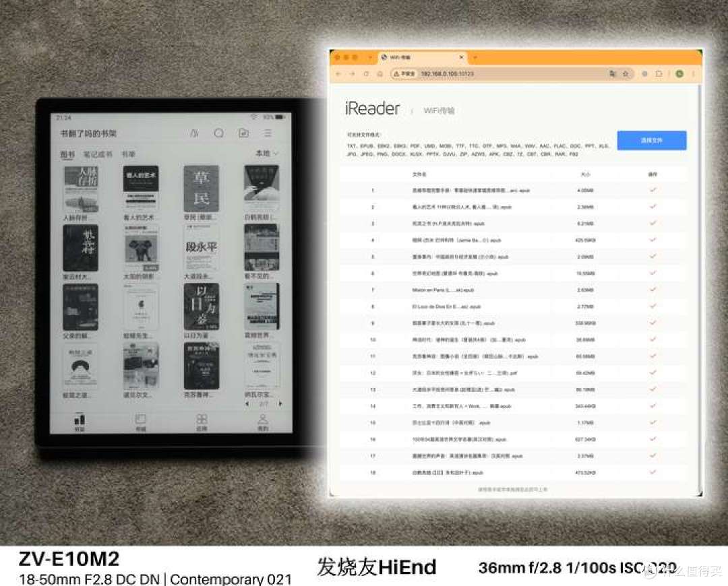Click the checkmark in file row 18
The height and width of the screenshot is (586, 728).
click(x=653, y=472)
